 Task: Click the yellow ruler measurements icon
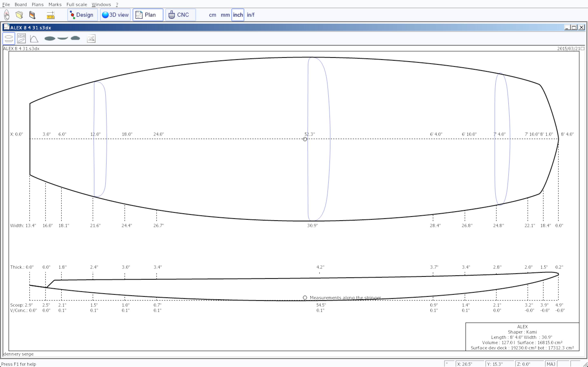(x=51, y=15)
